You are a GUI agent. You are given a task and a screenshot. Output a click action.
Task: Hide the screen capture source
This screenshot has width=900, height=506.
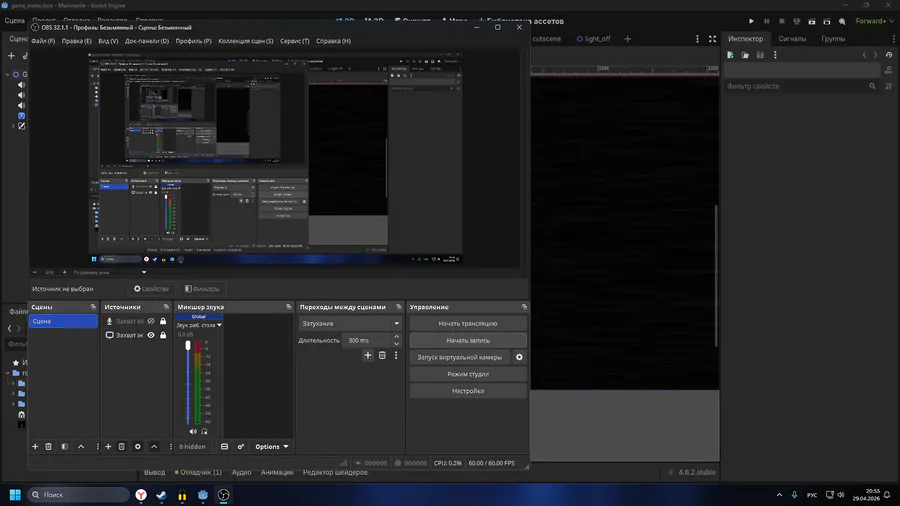click(x=151, y=335)
